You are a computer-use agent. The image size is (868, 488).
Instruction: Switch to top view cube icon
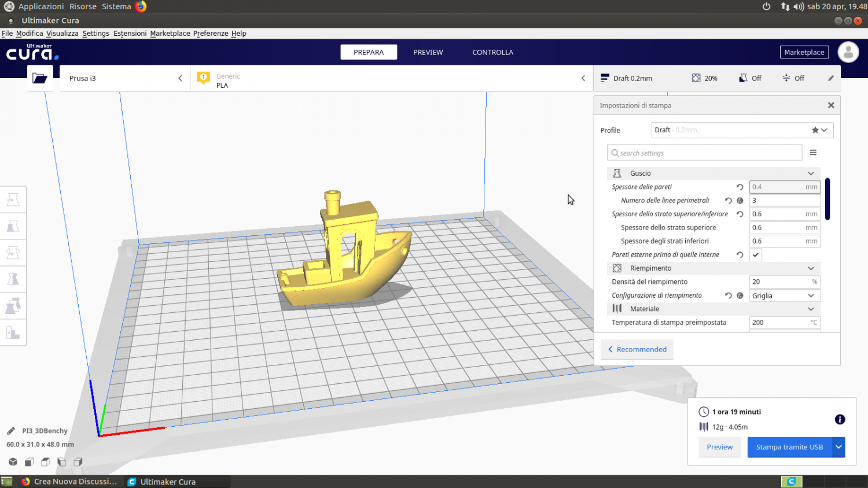(x=45, y=461)
